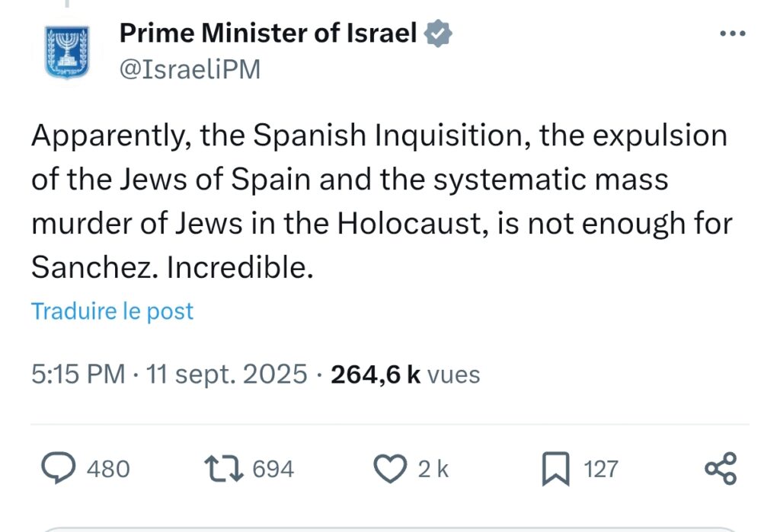This screenshot has height=532, width=780.
Task: Click the reply speech bubble icon
Action: [x=57, y=468]
